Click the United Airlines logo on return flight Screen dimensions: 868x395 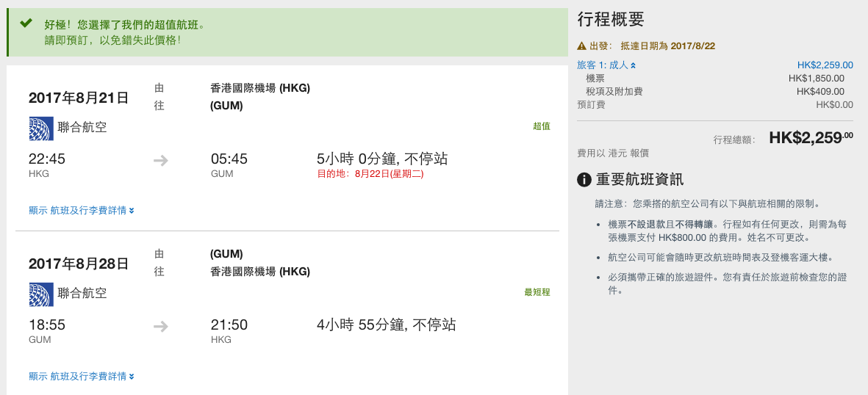[41, 294]
